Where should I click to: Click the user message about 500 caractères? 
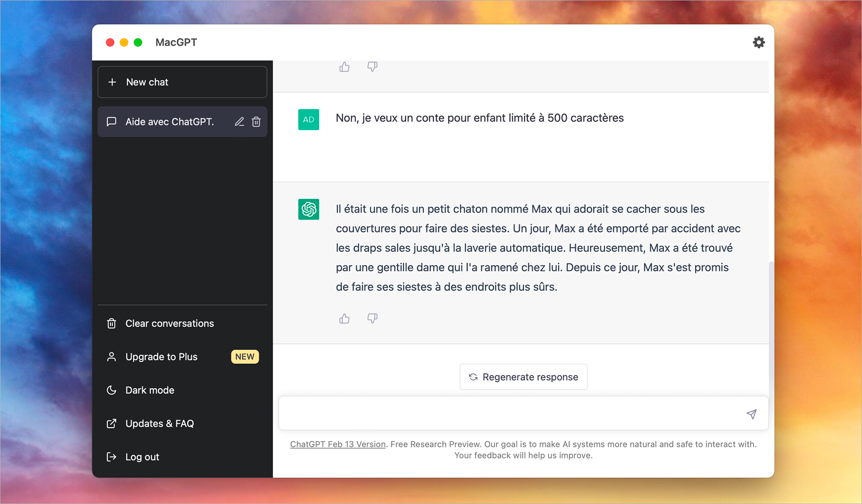click(479, 118)
